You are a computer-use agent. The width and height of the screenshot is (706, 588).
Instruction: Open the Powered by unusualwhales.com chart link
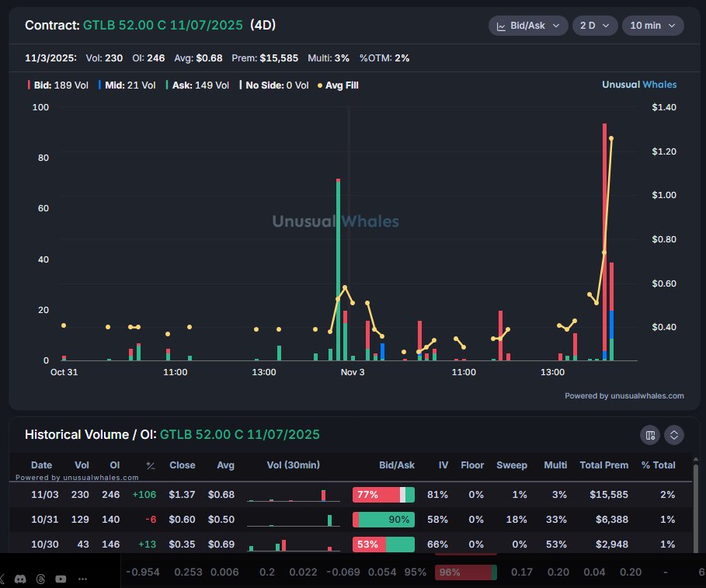(x=624, y=395)
